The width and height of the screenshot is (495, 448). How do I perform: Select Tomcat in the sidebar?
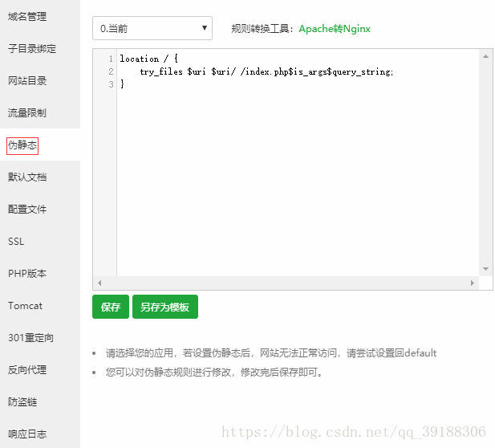pyautogui.click(x=25, y=306)
